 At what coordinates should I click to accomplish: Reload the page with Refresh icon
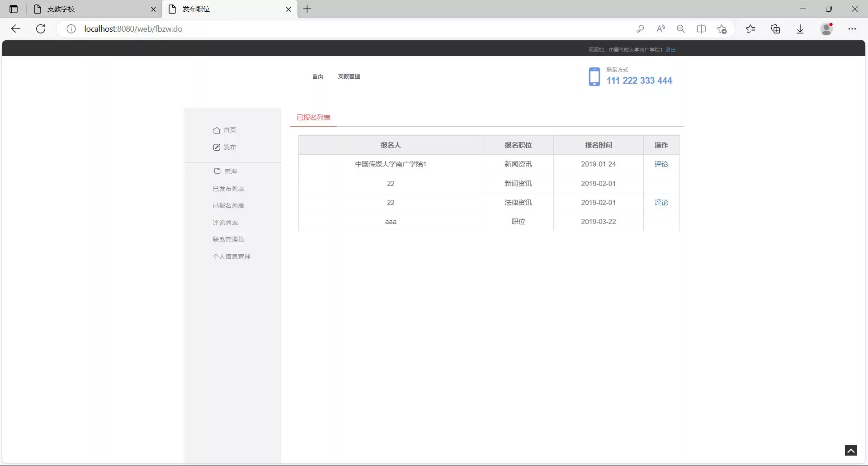[41, 29]
